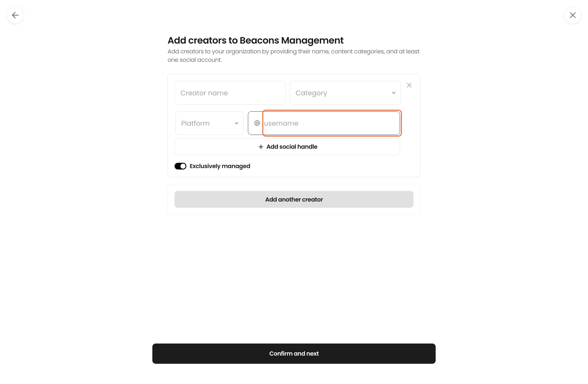Viewport: 588px width, 384px height.
Task: Open the Platform dropdown
Action: pyautogui.click(x=209, y=123)
